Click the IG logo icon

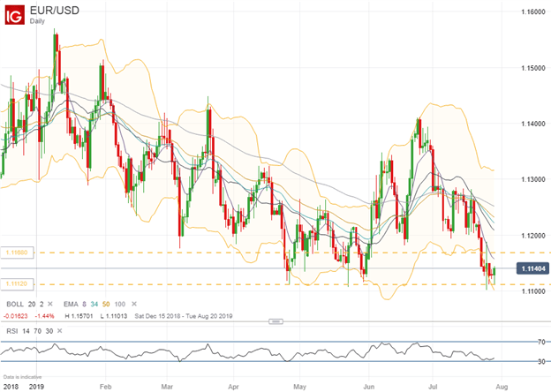click(x=14, y=15)
